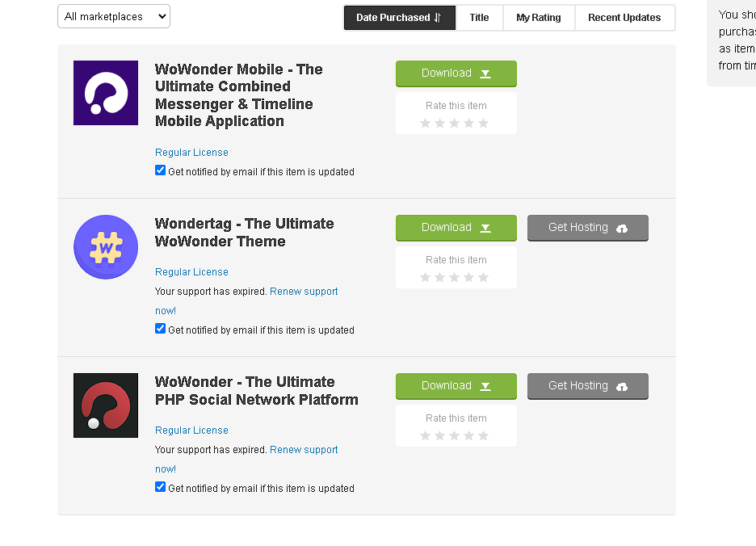Screen dimensions: 756x546
Task: Open the Wondertag puzzle-piece logo thumbnail
Action: [x=106, y=247]
